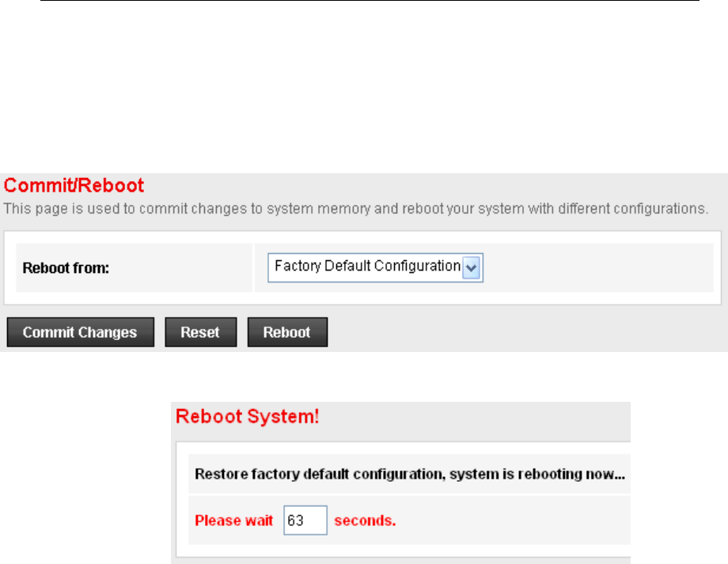Viewport: 728px width, 564px height.
Task: Discard the selection with the Reset button
Action: pos(199,332)
